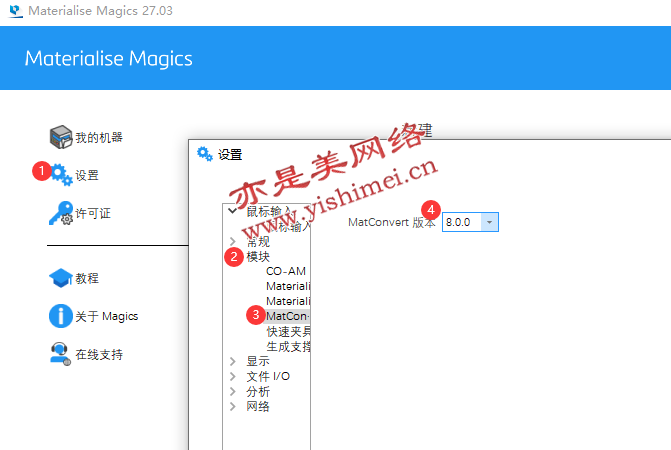Click the MatConvert 版本 label text
This screenshot has height=450, width=671.
pos(392,222)
